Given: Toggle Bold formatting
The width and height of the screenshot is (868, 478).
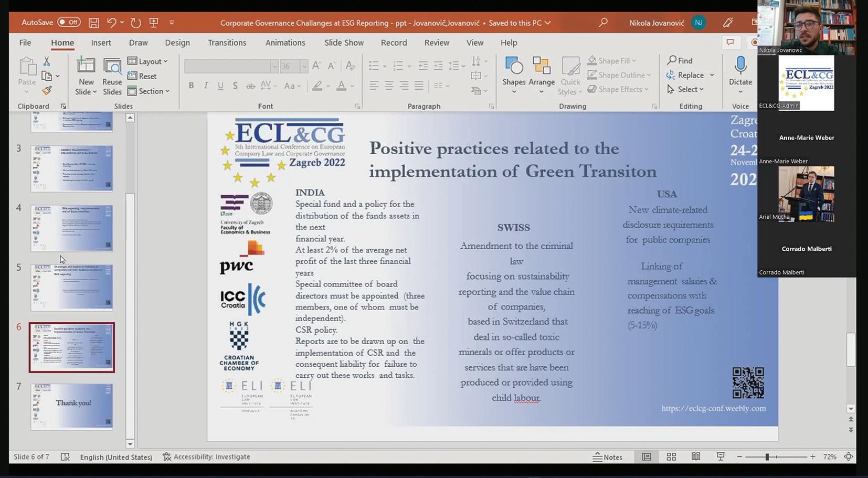Looking at the screenshot, I should 191,86.
